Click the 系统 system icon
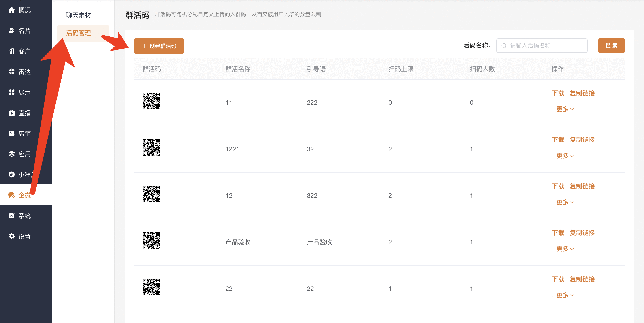The height and width of the screenshot is (323, 644). point(11,216)
